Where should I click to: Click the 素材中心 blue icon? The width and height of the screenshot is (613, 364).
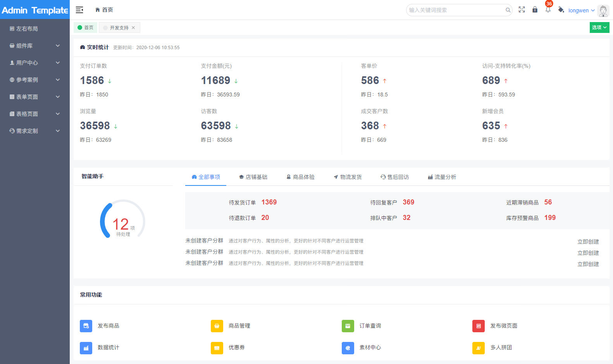pos(348,348)
